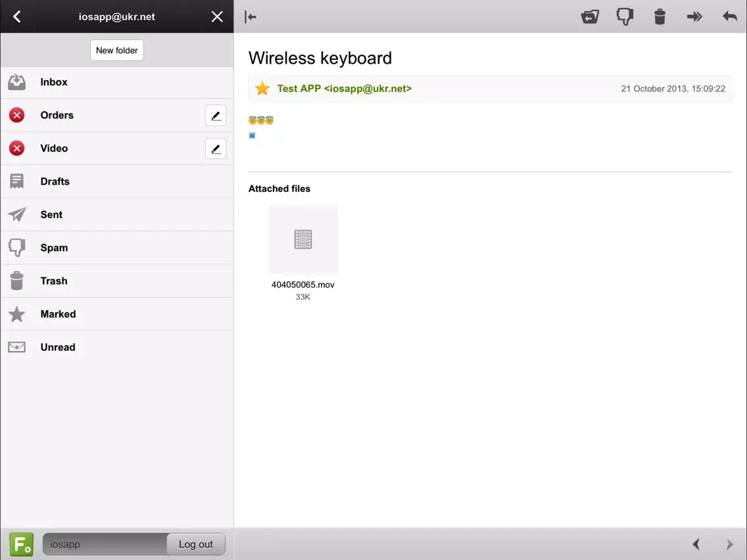Click the Marked star sidebar icon

(x=16, y=314)
